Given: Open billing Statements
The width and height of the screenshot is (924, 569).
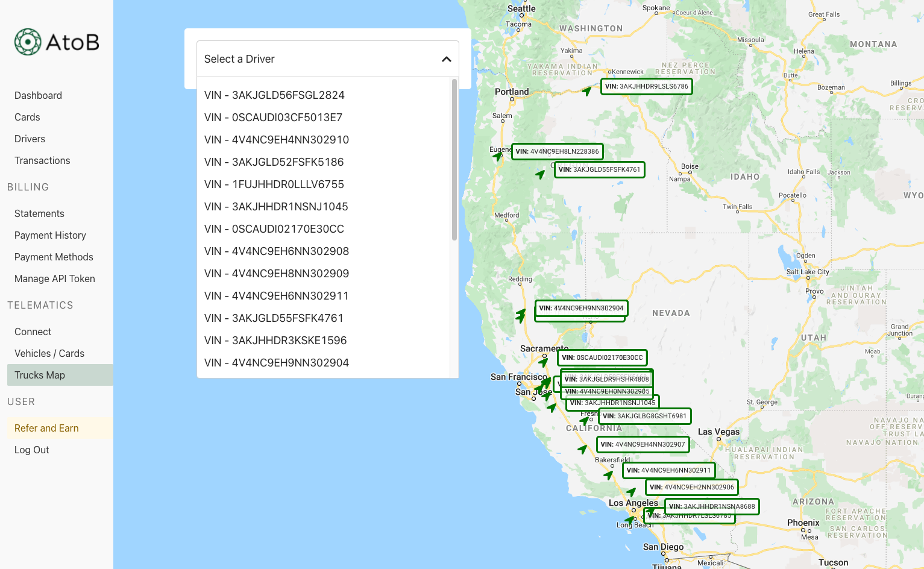Looking at the screenshot, I should click(39, 213).
